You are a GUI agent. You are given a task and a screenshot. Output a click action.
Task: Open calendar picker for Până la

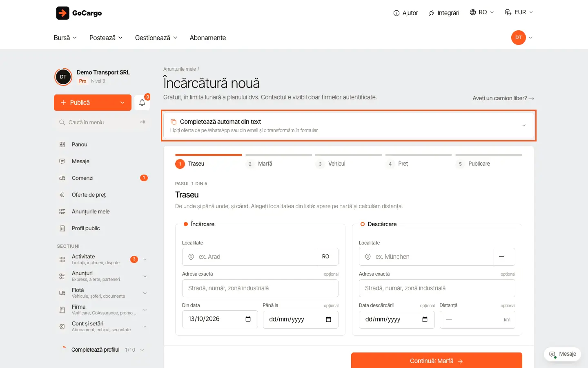(x=328, y=319)
